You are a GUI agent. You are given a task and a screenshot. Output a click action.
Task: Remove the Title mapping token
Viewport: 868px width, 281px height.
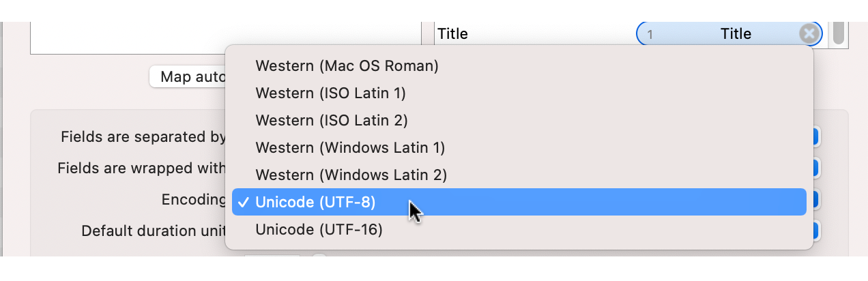[x=809, y=34]
